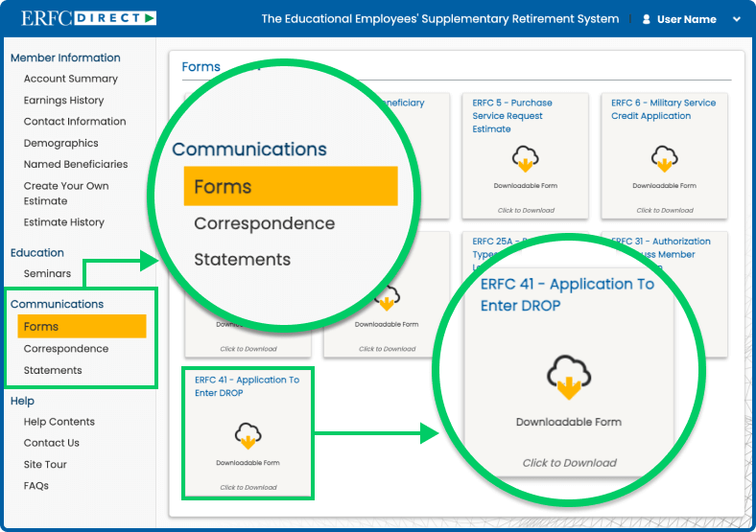This screenshot has height=532, width=756.
Task: Select Demographics in sidebar
Action: (60, 143)
